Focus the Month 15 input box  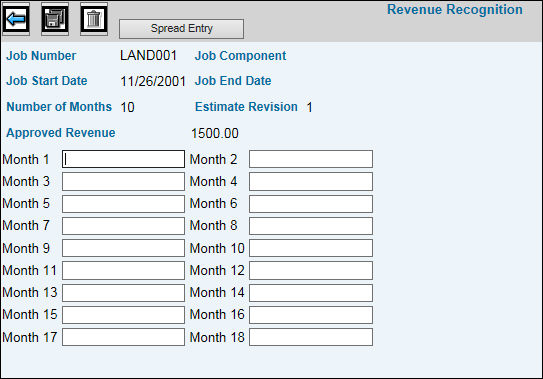[123, 315]
